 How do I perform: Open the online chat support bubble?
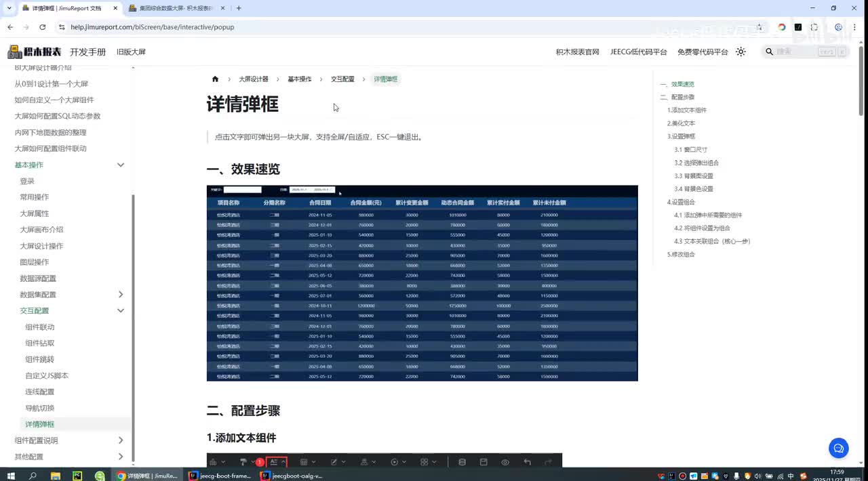[x=839, y=448]
